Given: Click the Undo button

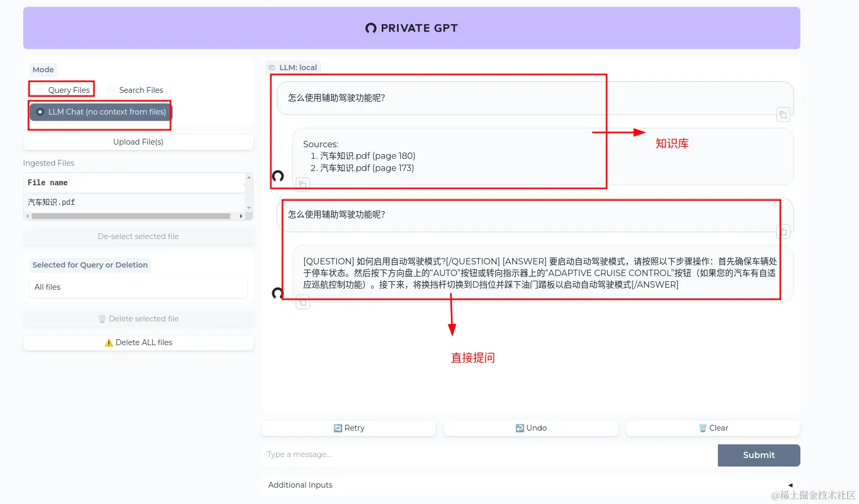Looking at the screenshot, I should [531, 428].
